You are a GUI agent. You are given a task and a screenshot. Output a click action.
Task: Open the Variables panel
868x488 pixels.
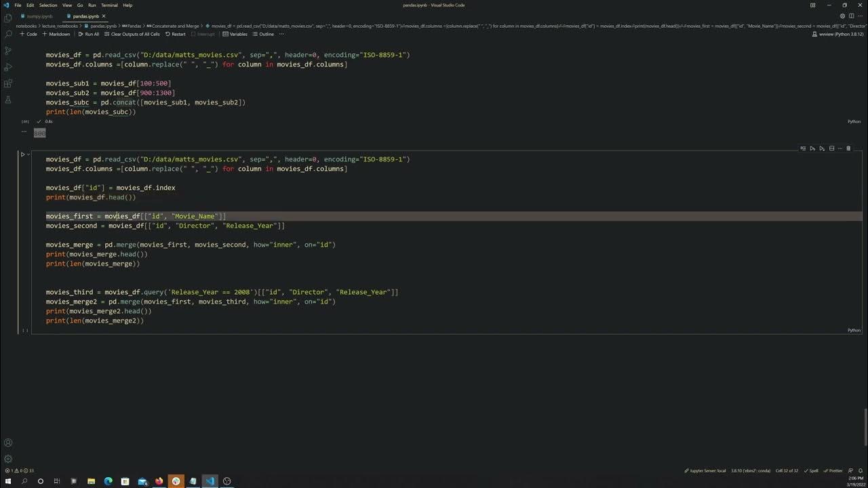tap(236, 34)
